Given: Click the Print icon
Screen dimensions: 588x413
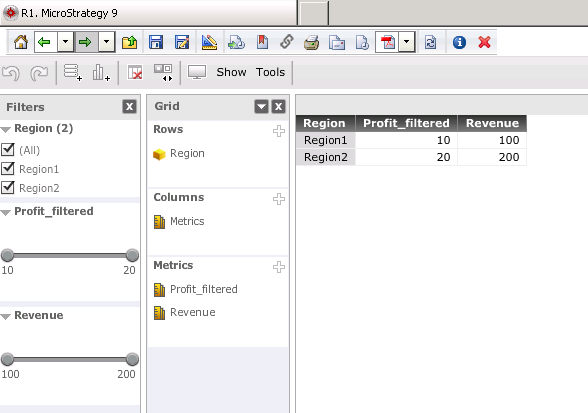Looking at the screenshot, I should click(x=311, y=42).
